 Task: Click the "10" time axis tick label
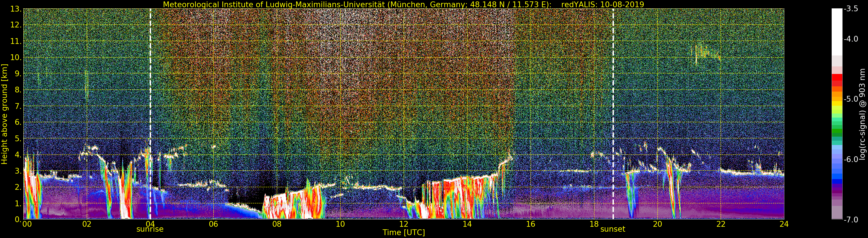pyautogui.click(x=340, y=224)
